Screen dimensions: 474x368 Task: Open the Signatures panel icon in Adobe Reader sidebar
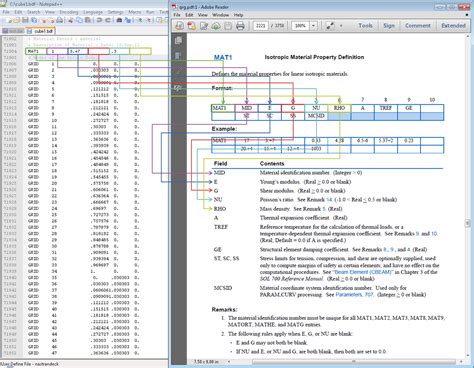178,87
